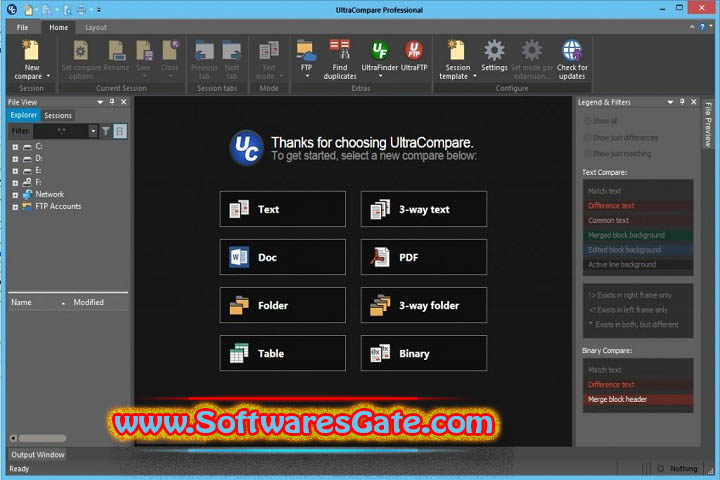Image resolution: width=720 pixels, height=480 pixels.
Task: Close the File View panel
Action: coord(124,102)
